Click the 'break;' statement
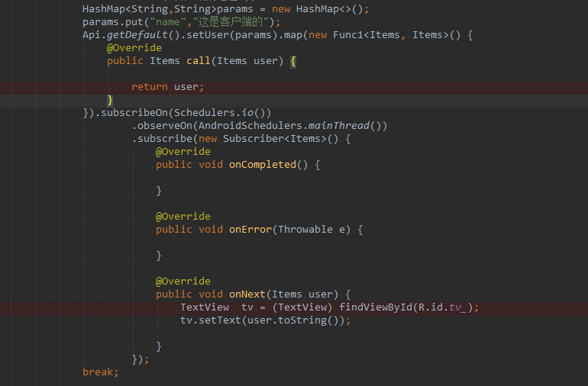This screenshot has width=588, height=386. [101, 372]
